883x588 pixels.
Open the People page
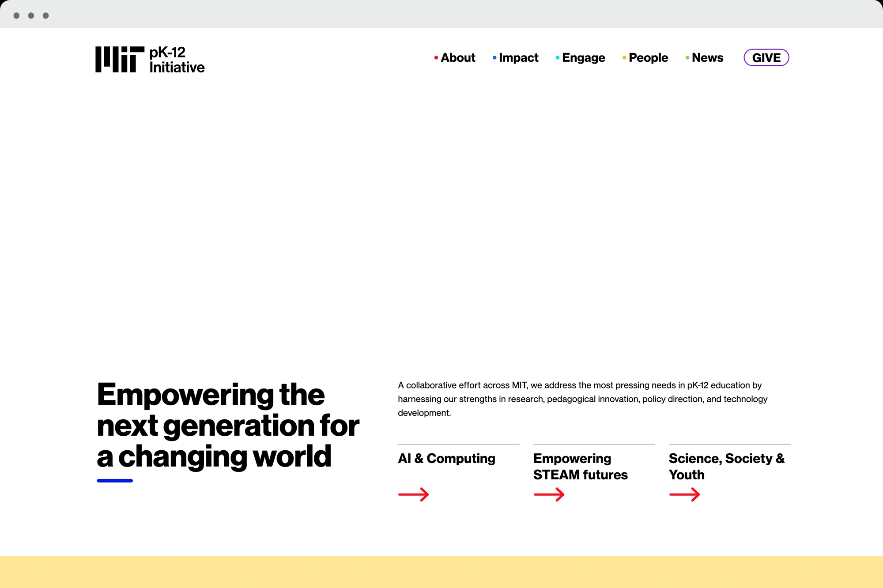coord(648,58)
